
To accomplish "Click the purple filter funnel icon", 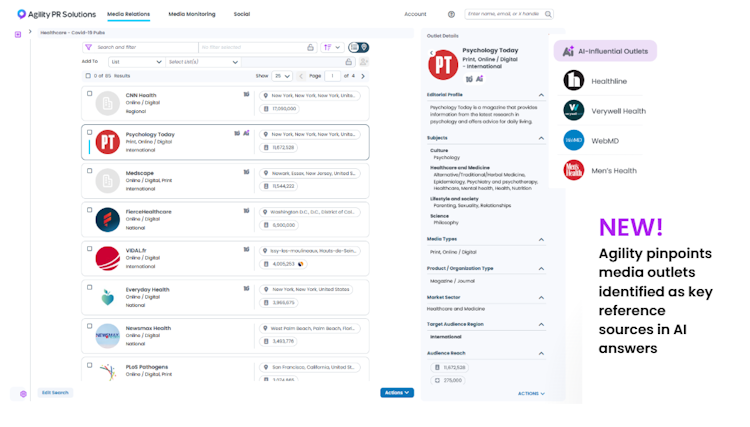I will 88,47.
